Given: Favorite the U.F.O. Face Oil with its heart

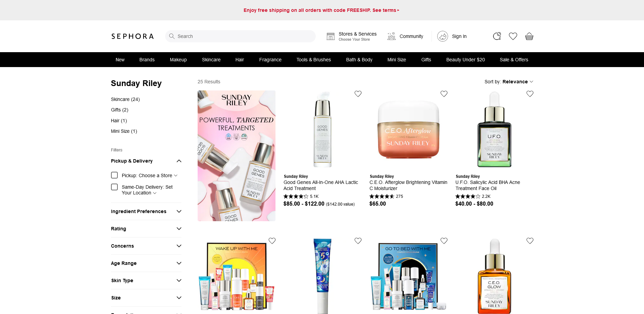Looking at the screenshot, I should [x=530, y=94].
